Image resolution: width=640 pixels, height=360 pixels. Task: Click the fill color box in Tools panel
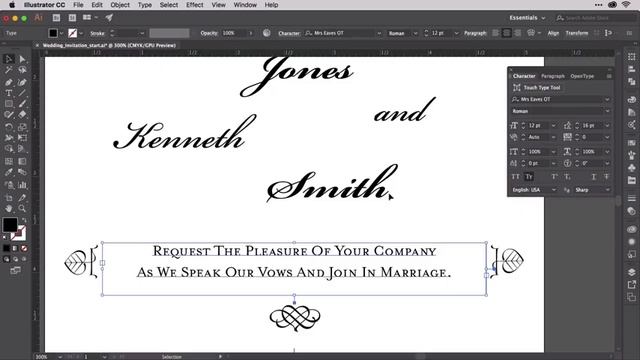[10, 225]
